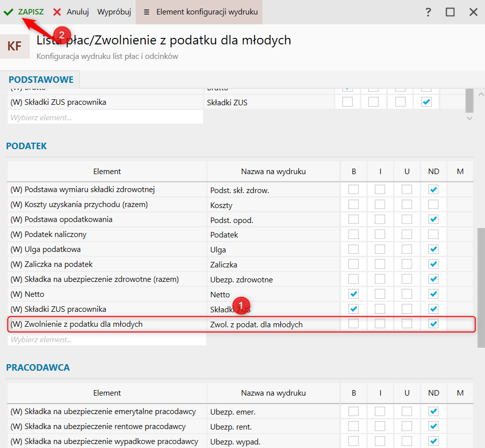Enable B checkbox for Zwolnienie z podatku dla młodych
485x448 pixels.
pyautogui.click(x=354, y=324)
